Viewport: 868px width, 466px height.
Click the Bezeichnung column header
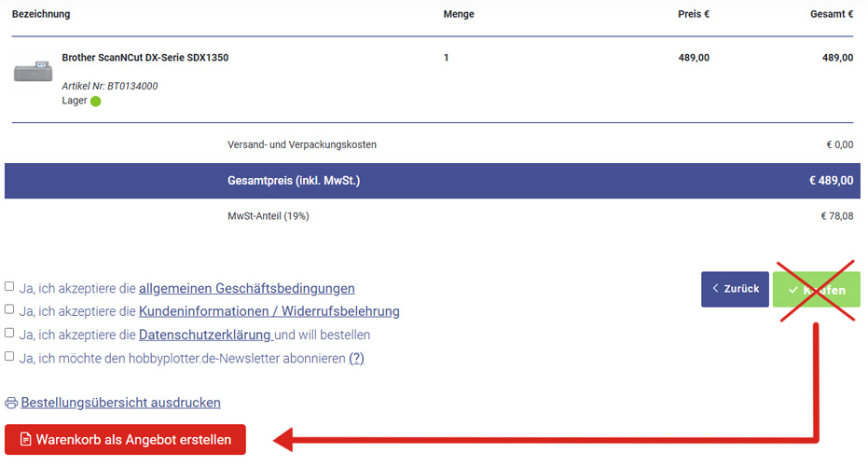(x=41, y=14)
